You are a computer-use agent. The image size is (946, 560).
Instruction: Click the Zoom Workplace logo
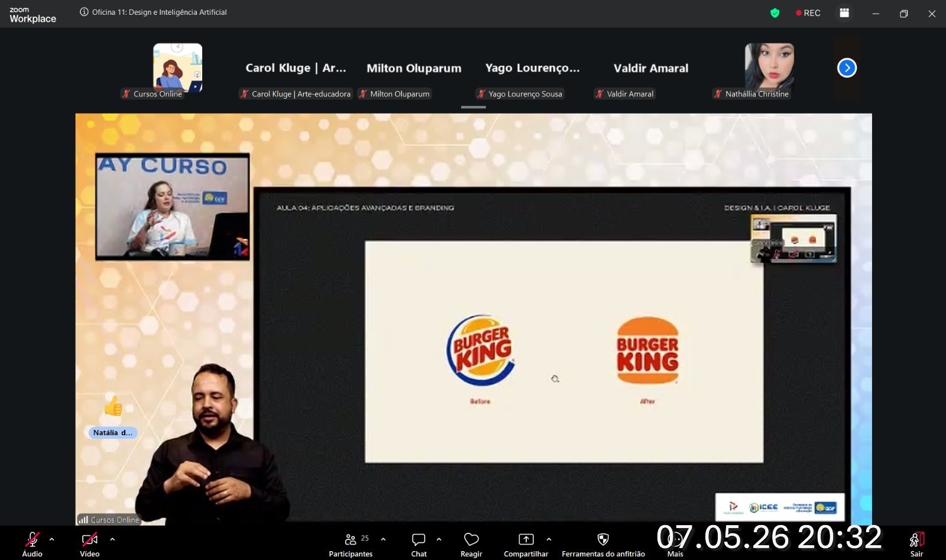tap(33, 15)
